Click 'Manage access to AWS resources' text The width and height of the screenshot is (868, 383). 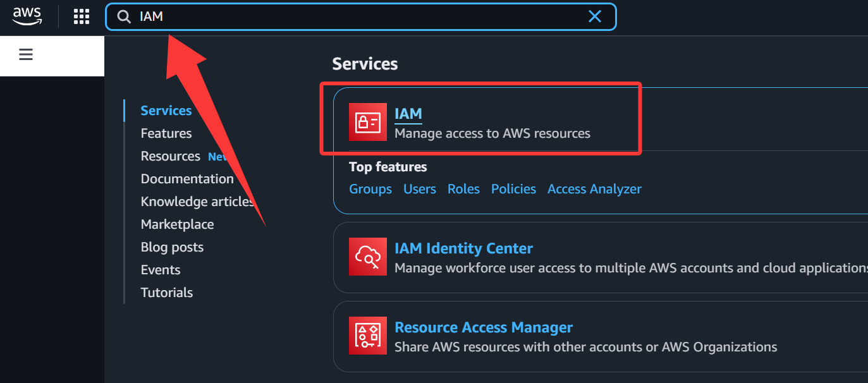(x=492, y=133)
